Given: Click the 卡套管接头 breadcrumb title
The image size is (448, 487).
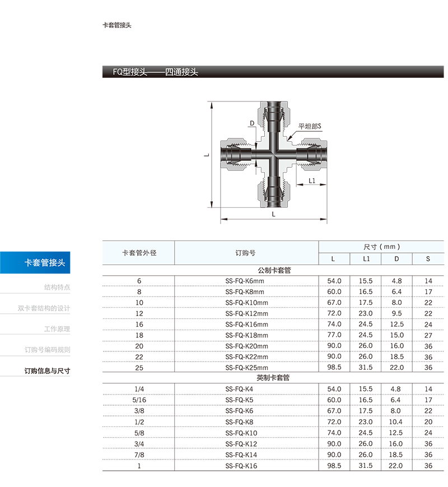Looking at the screenshot, I should click(x=117, y=25).
